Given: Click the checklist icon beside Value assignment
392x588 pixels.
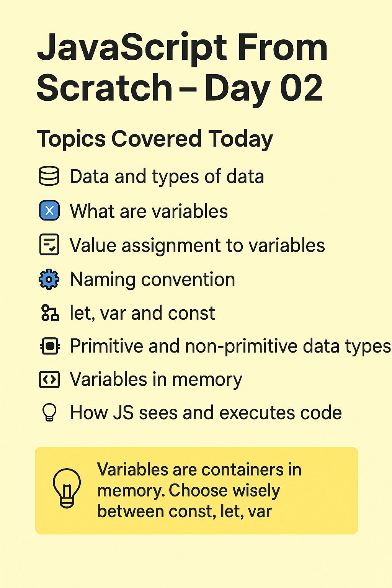Looking at the screenshot, I should 49,245.
